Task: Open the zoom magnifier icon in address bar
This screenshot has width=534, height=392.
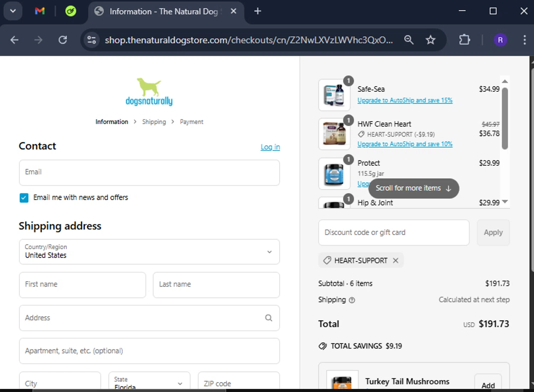Action: (x=409, y=40)
